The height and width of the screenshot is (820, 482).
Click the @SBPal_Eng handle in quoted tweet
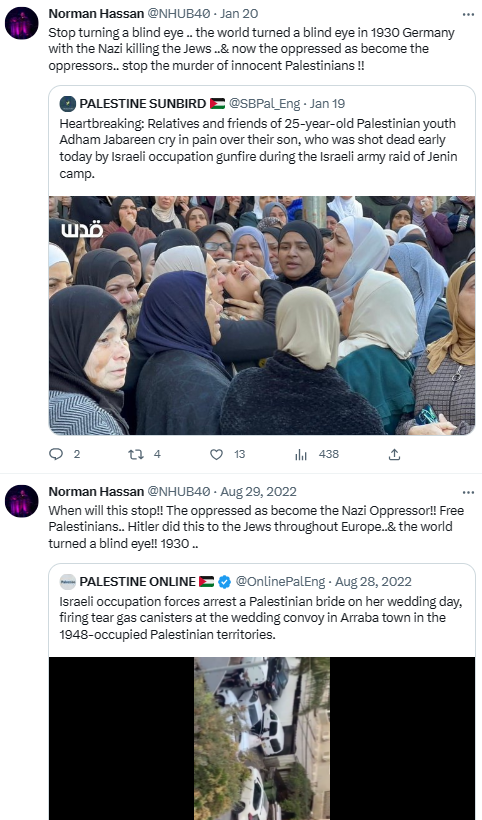[265, 104]
